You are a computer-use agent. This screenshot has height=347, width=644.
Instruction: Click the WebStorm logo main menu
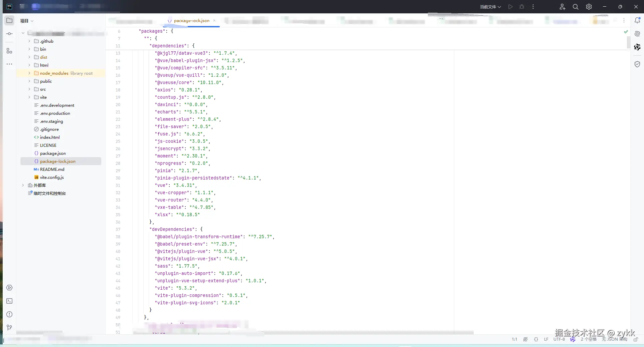(x=9, y=6)
